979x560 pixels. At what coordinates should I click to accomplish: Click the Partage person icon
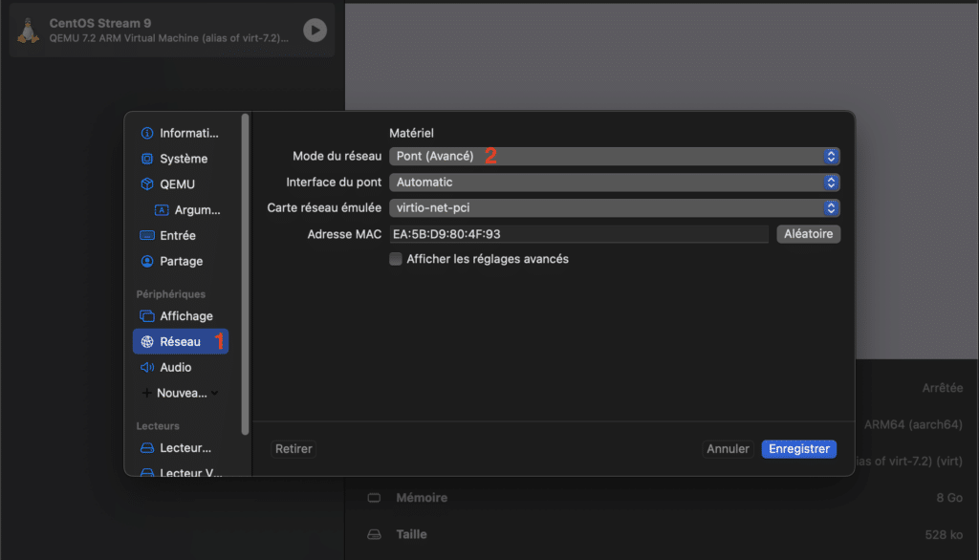point(146,261)
